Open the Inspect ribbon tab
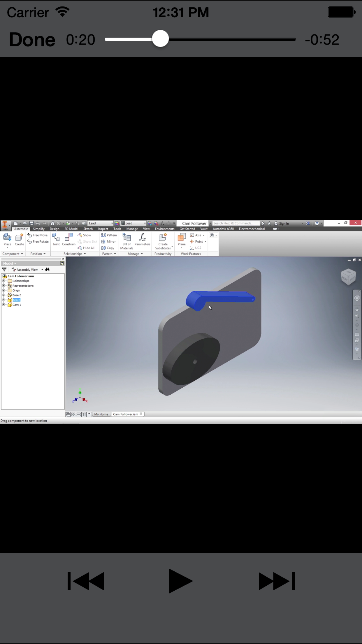 [103, 229]
